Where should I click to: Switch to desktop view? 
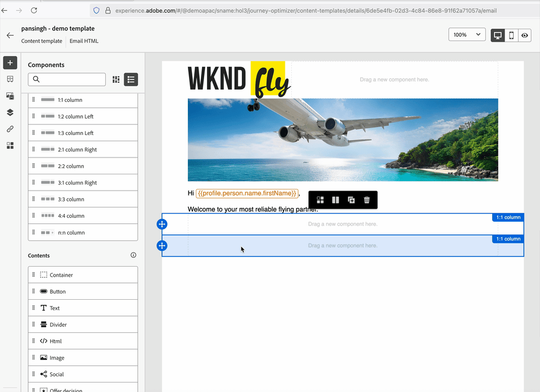click(x=498, y=35)
